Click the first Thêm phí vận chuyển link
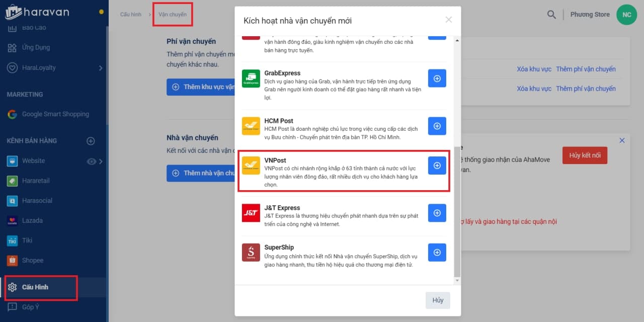Image resolution: width=644 pixels, height=322 pixels. 586,69
